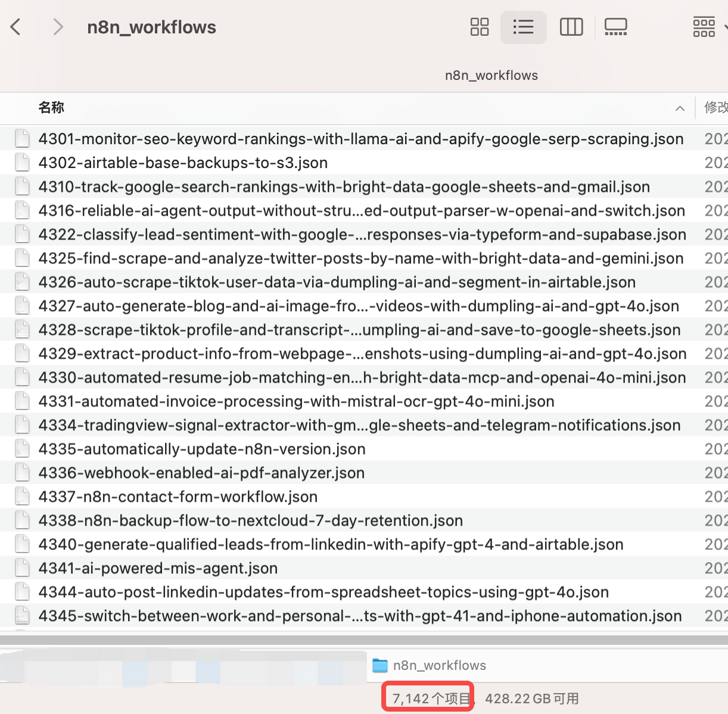The width and height of the screenshot is (728, 714).
Task: Click document icon beside 4336-webhook-enabled-ai-pdf-analyzer.json
Action: [x=22, y=472]
